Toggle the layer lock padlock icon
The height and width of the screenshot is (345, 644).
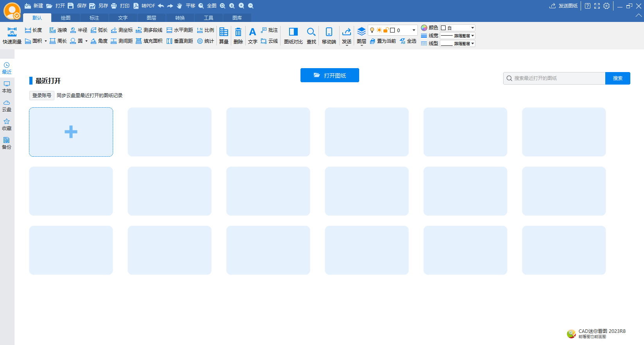pyautogui.click(x=386, y=30)
